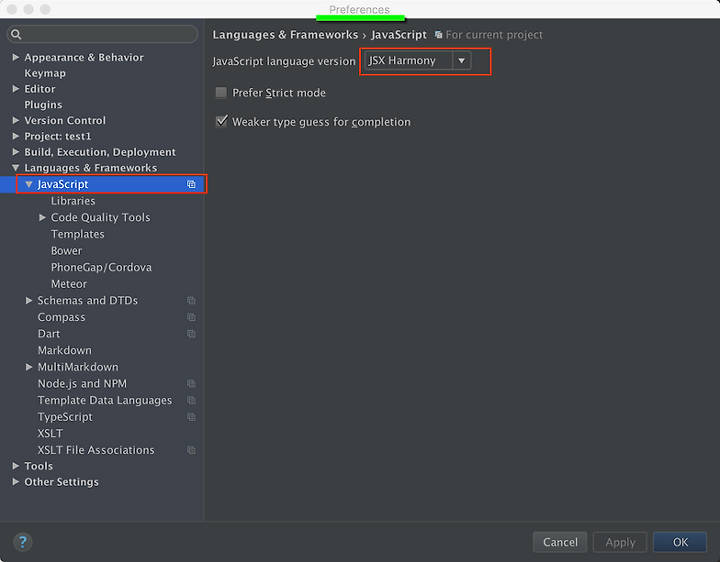This screenshot has height=562, width=720.
Task: Click project-level icon beside JavaScript item
Action: tap(191, 184)
